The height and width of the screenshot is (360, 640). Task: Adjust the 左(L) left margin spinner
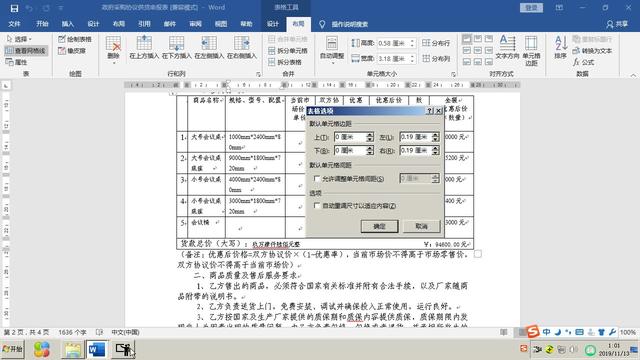coord(436,137)
